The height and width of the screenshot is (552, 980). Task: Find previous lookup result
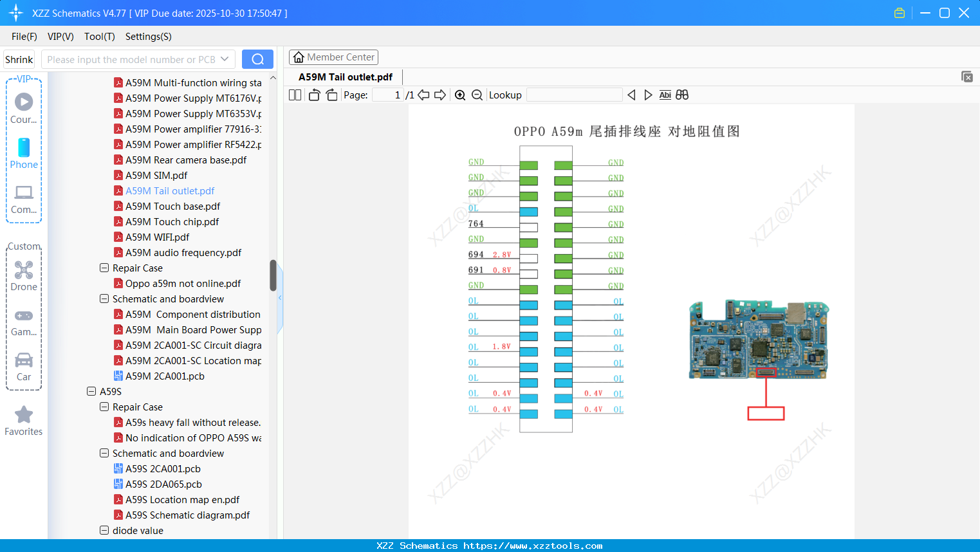point(631,95)
